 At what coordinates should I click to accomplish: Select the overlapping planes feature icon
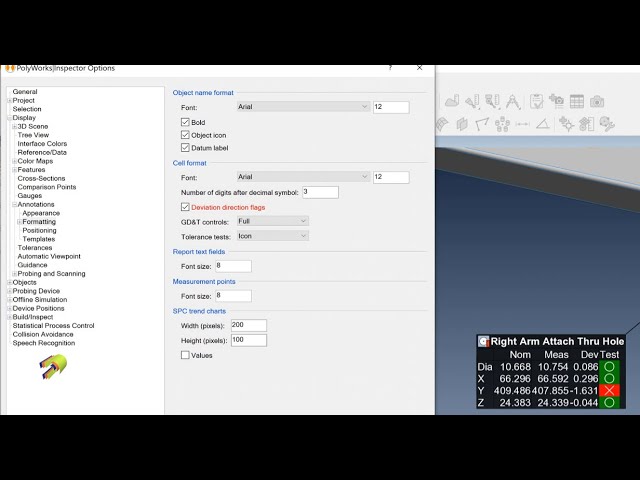coord(462,124)
